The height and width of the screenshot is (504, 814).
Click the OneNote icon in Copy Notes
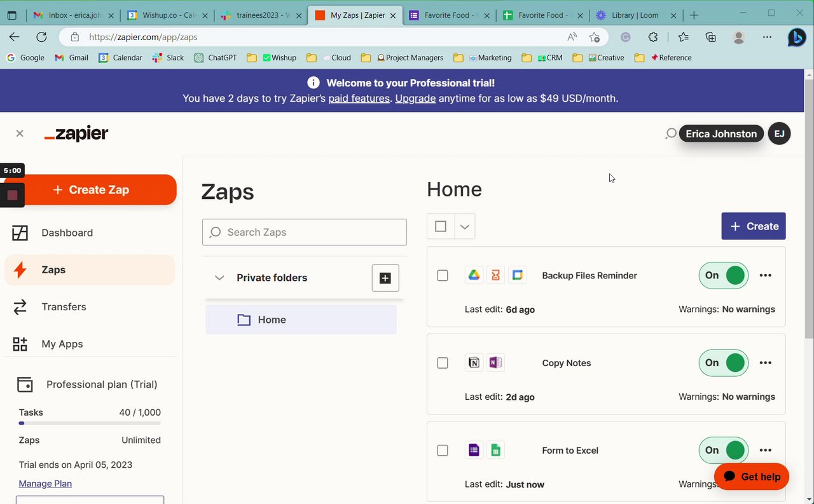[495, 363]
